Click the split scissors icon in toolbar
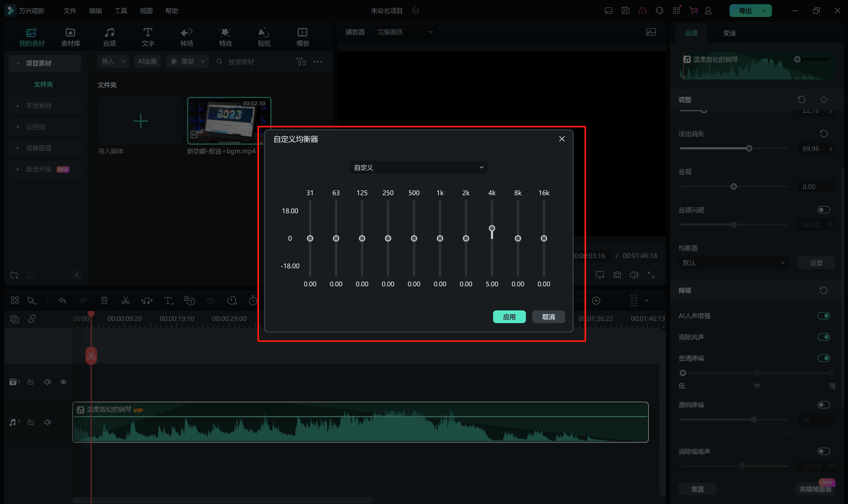 click(125, 301)
